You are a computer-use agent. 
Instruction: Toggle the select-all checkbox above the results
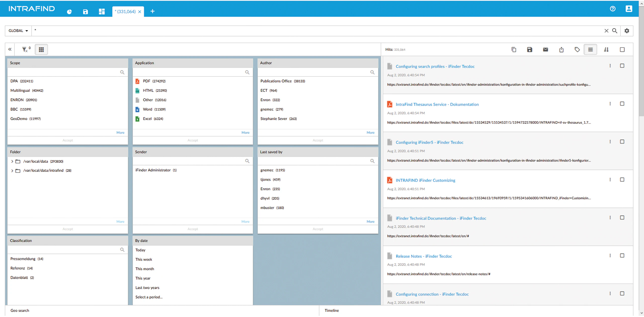622,50
